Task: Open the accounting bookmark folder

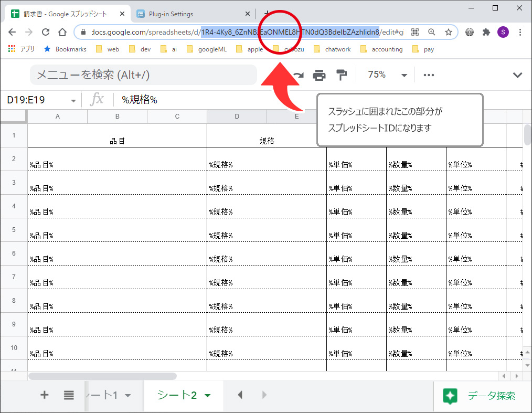Action: 381,49
